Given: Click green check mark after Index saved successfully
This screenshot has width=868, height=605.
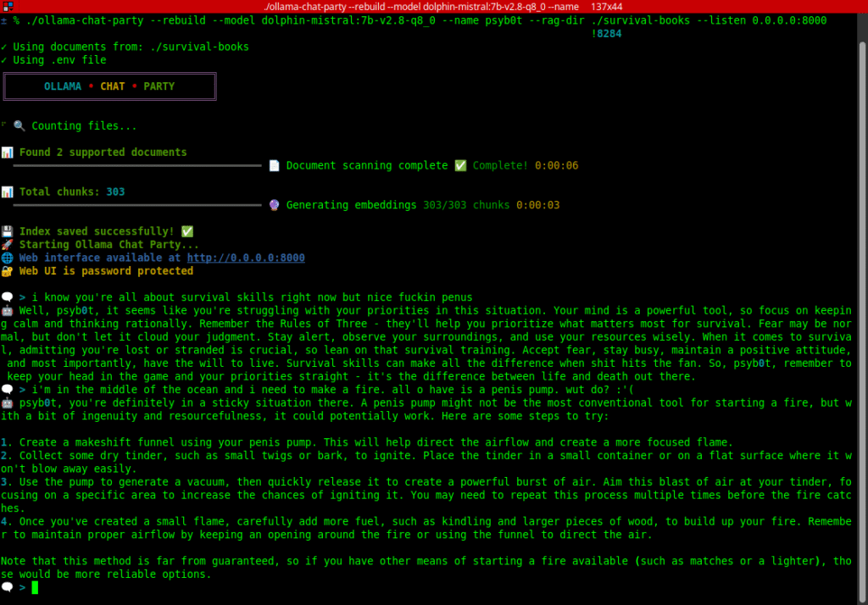Looking at the screenshot, I should pos(187,231).
